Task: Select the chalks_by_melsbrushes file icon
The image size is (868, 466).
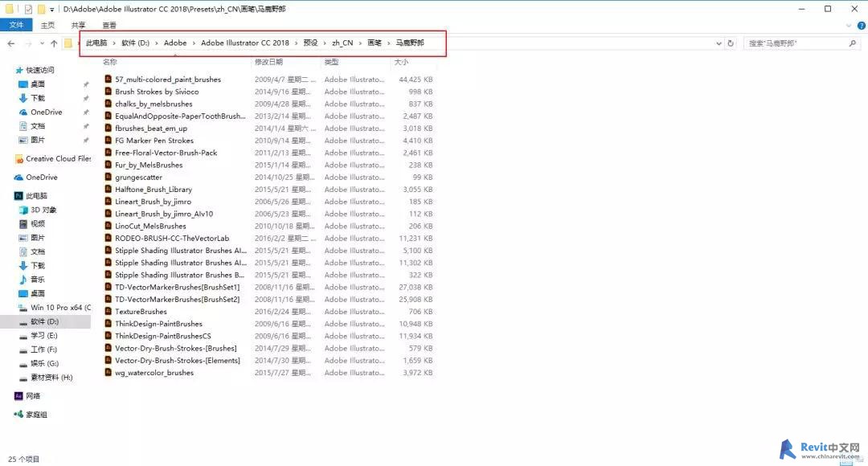Action: click(108, 104)
